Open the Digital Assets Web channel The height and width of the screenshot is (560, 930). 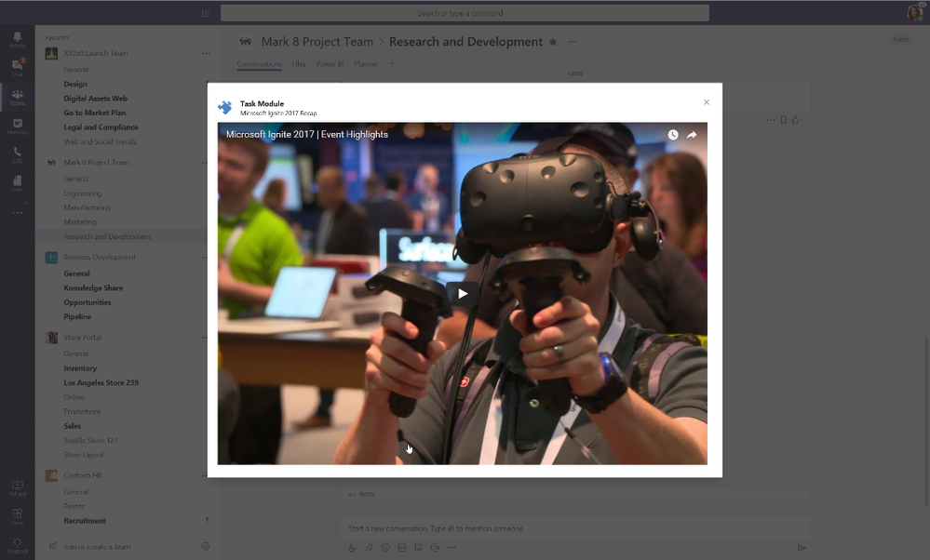coord(96,99)
